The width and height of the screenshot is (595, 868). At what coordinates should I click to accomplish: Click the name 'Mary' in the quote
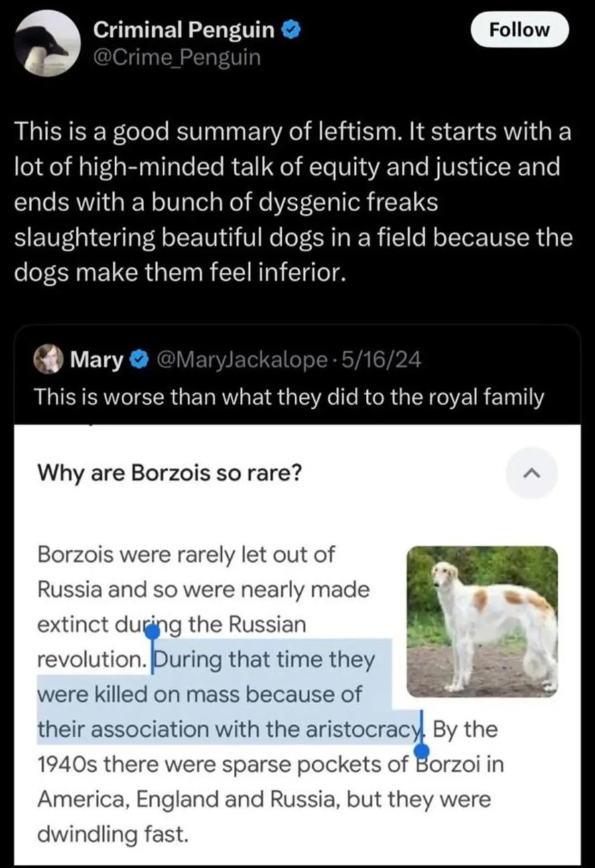(97, 359)
